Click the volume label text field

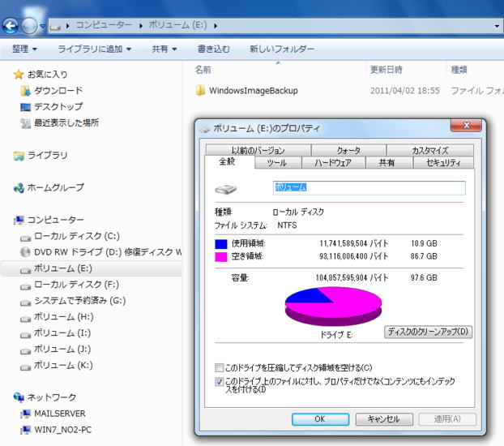[369, 187]
